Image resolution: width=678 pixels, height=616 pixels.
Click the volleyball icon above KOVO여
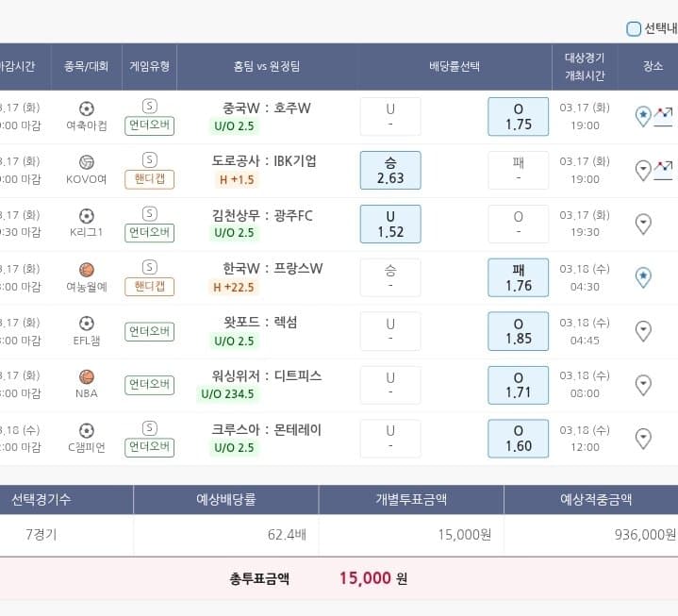click(x=87, y=161)
